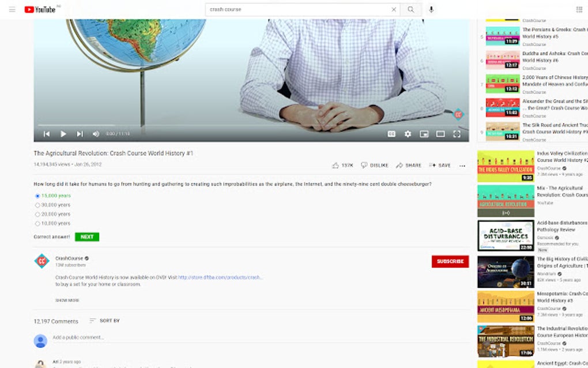Click the CrashCourse watermark in the video

click(x=458, y=114)
